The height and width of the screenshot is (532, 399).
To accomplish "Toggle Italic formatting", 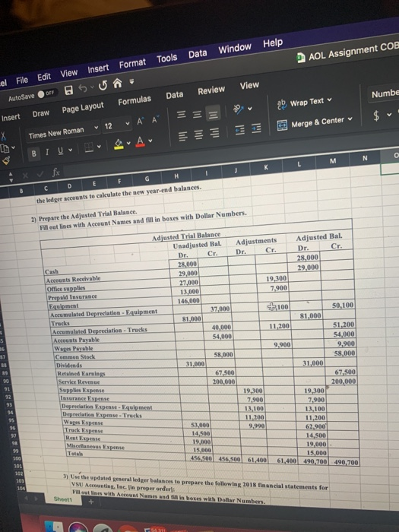I will tap(47, 152).
